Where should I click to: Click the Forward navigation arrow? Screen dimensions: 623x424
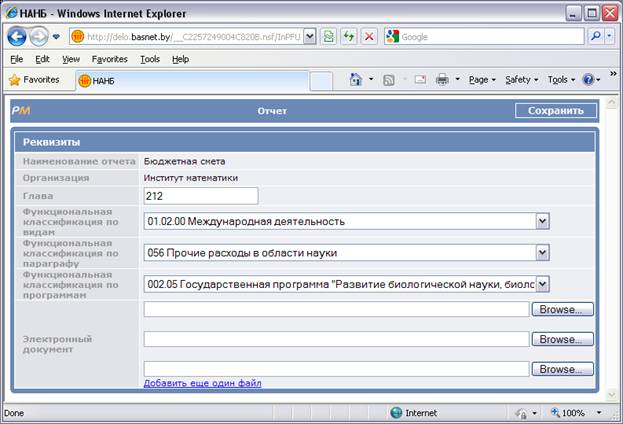tap(39, 37)
